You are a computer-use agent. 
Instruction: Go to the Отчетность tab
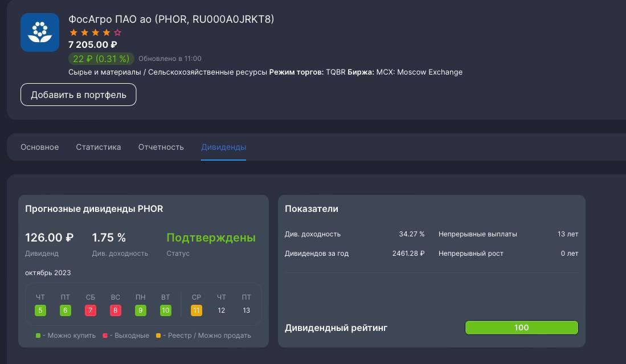pyautogui.click(x=161, y=147)
